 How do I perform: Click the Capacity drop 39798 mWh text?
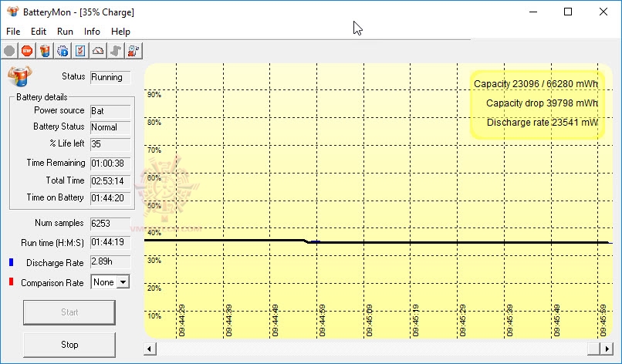(542, 103)
